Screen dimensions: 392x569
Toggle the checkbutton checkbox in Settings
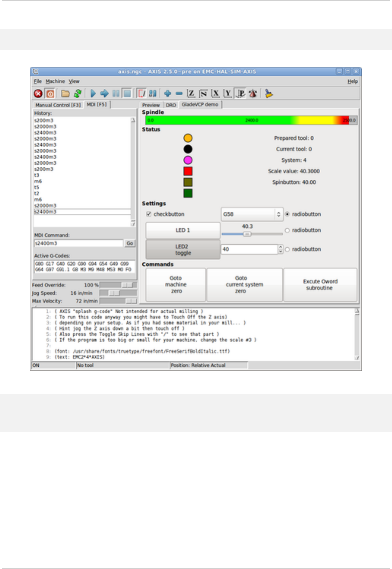[149, 214]
